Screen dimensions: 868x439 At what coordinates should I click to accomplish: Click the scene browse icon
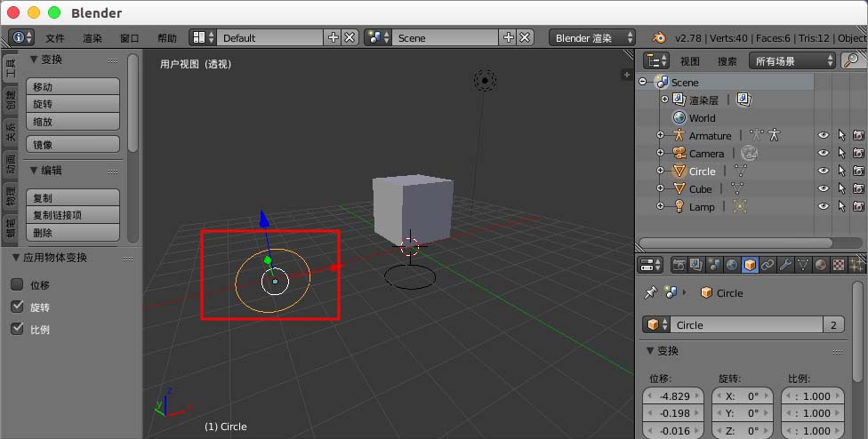[378, 37]
